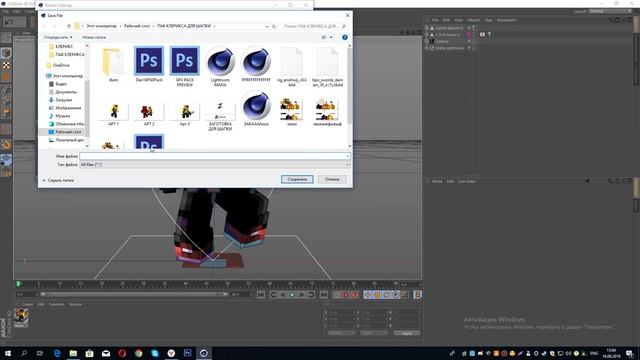This screenshot has height=360, width=640.
Task: Open Tags menu in Object Manager
Action: pyautogui.click(x=488, y=20)
